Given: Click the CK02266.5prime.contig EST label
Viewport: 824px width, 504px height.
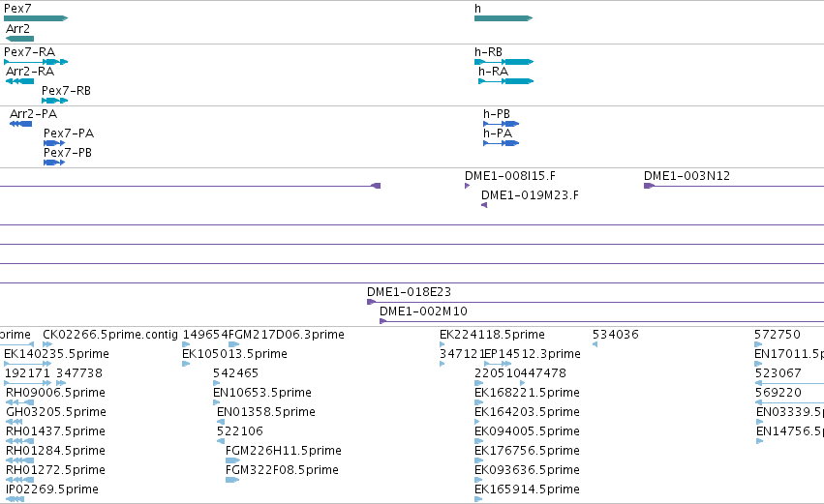Looking at the screenshot, I should tap(110, 335).
